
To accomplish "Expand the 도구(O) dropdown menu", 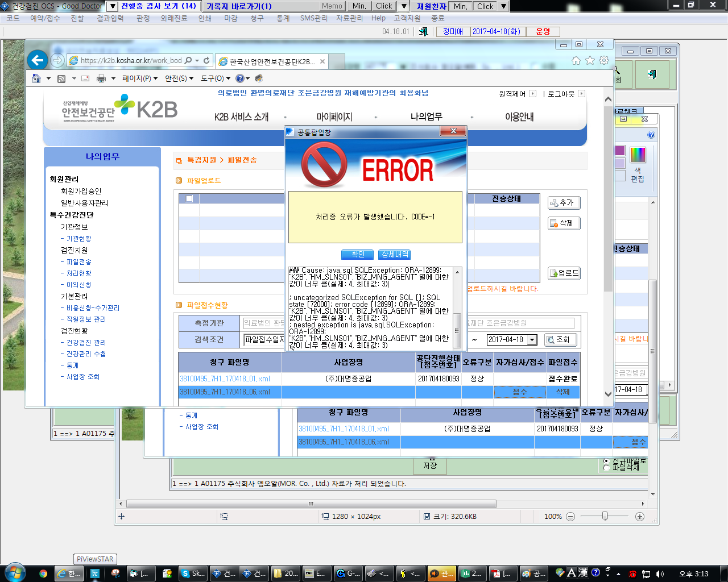I will [216, 78].
